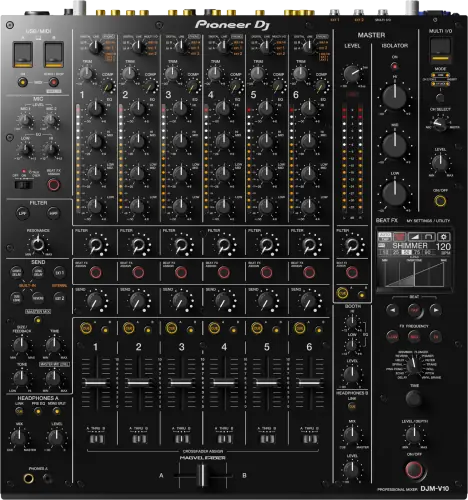Viewport: 468px width, 500px height.
Task: Enable Beat FX Assign in the MIC section
Action: [x=54, y=184]
